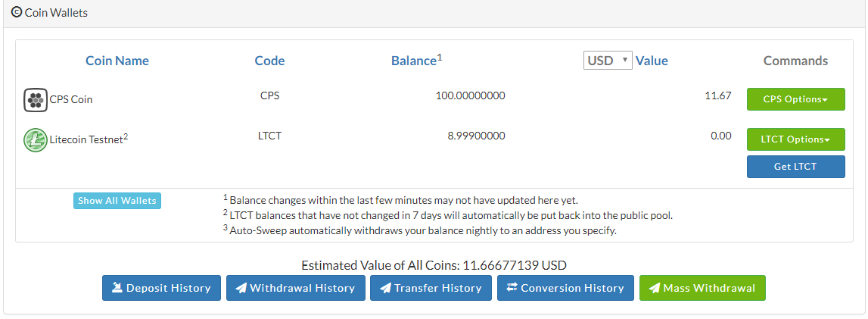View Withdrawal History
The image size is (868, 319).
pos(295,288)
